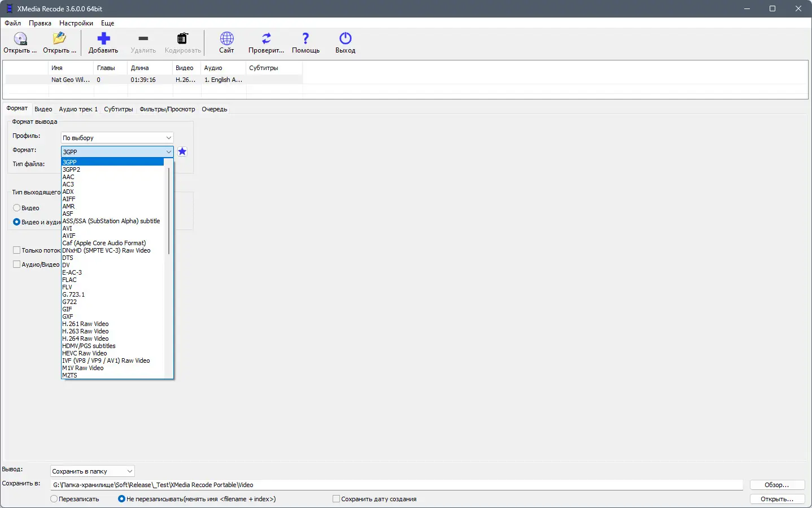Select the Не перезаписывать radio button

(121, 499)
